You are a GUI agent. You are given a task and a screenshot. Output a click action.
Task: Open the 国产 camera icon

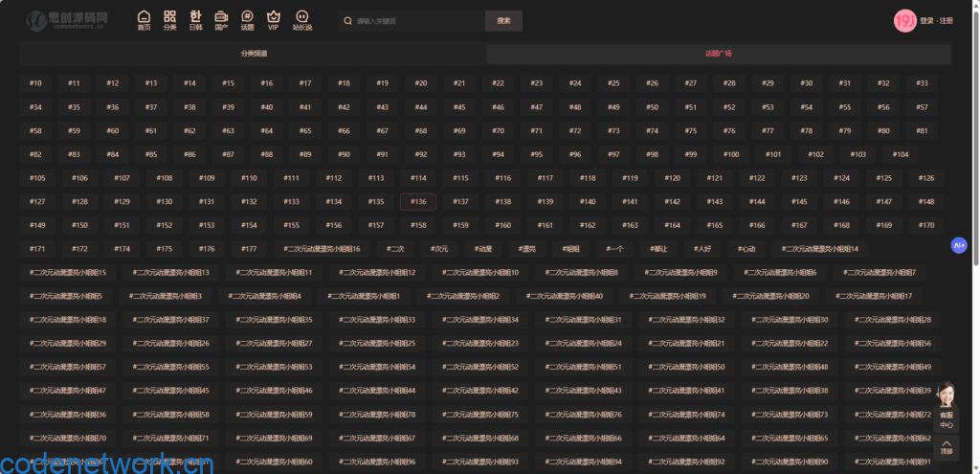click(221, 21)
